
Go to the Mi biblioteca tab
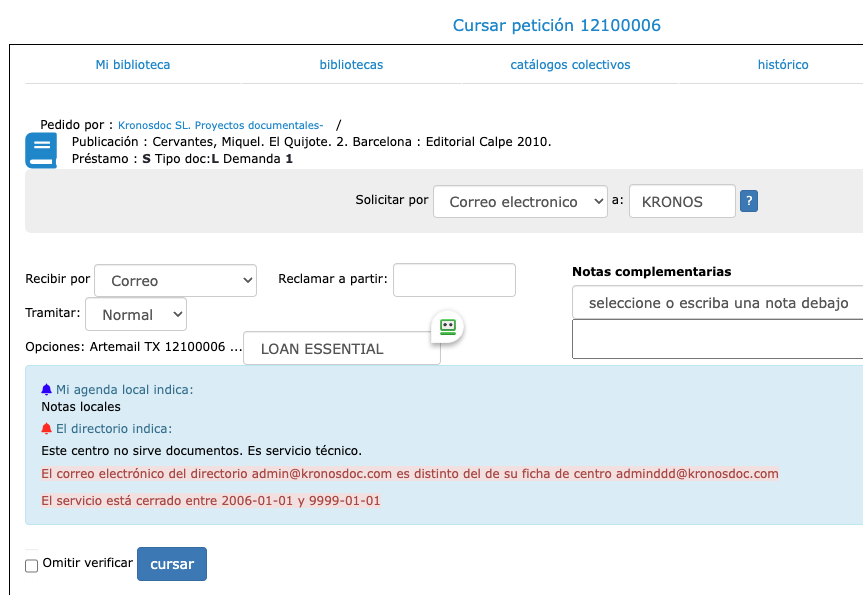tap(133, 65)
